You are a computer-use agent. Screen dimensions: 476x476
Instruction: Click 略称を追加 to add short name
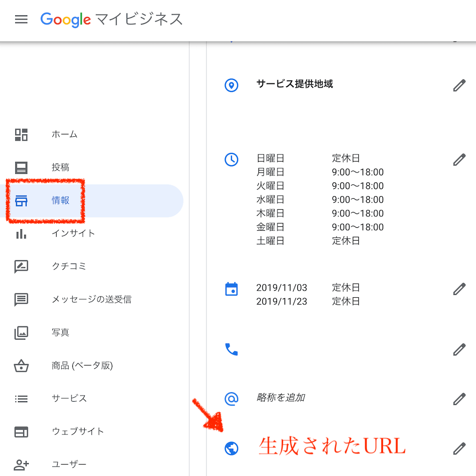coord(281,397)
